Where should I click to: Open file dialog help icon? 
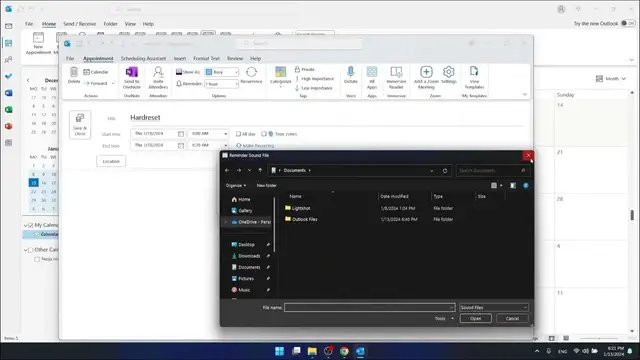point(526,185)
